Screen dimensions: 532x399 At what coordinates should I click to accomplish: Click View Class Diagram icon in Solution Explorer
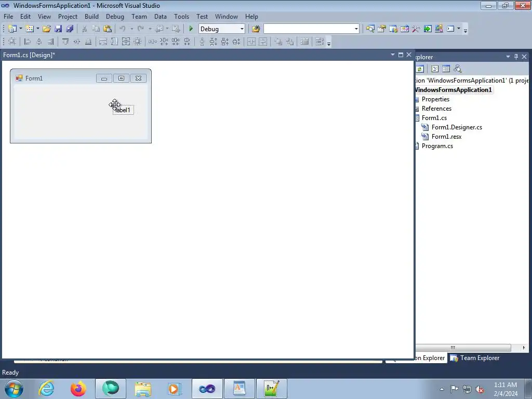[x=458, y=69]
